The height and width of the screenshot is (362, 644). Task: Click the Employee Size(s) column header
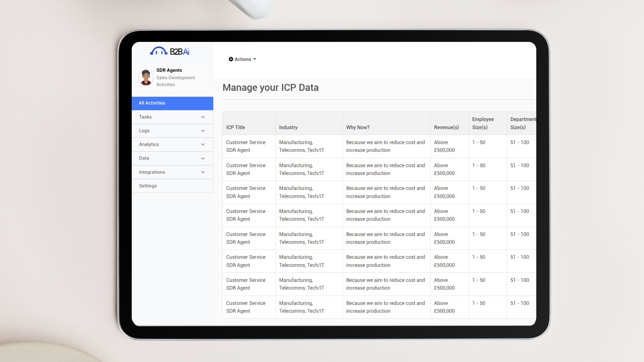(483, 123)
